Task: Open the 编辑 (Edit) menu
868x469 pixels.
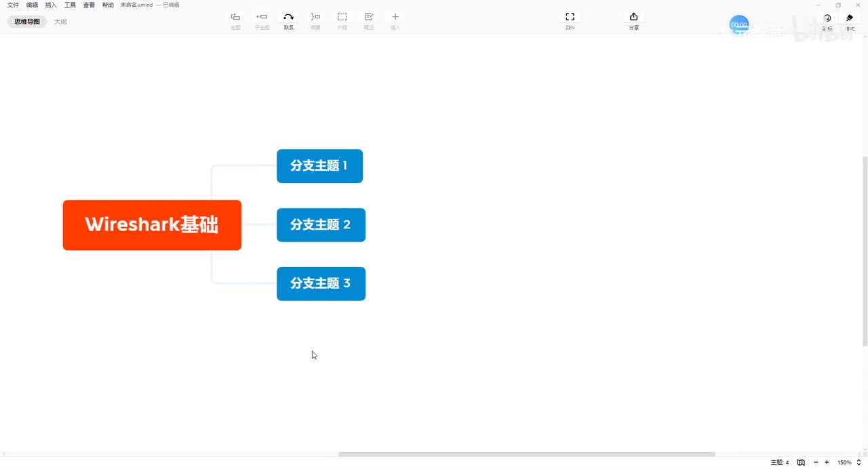Action: [32, 5]
